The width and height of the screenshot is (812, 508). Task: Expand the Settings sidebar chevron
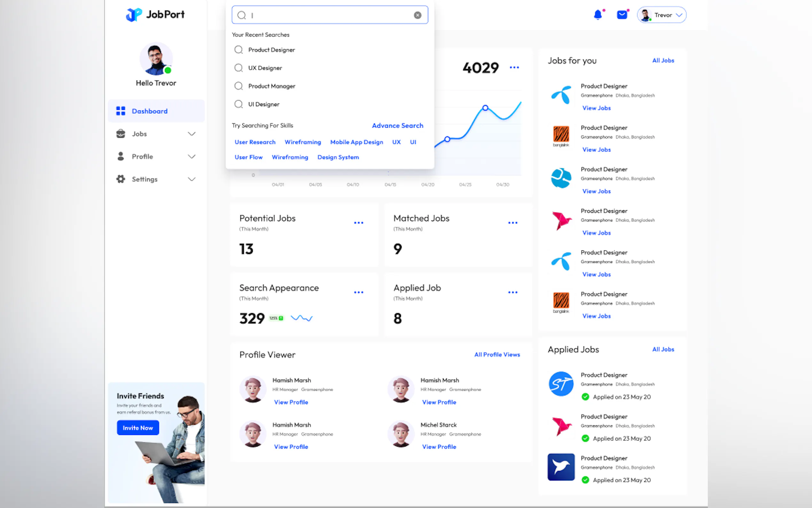191,179
